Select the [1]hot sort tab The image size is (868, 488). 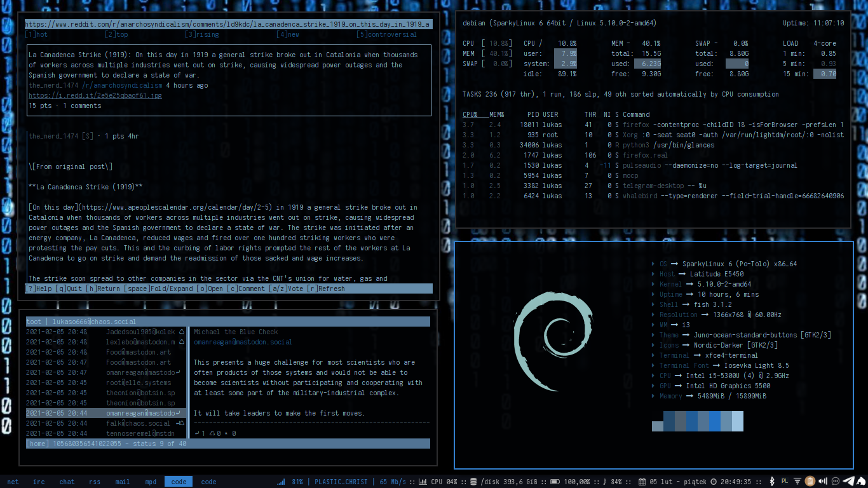pos(36,34)
